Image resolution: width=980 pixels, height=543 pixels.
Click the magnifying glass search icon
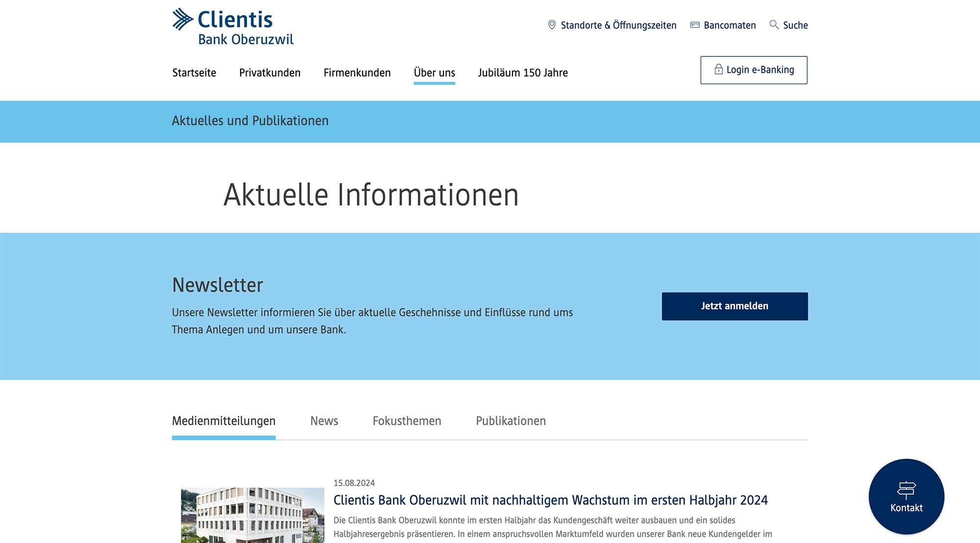point(774,24)
